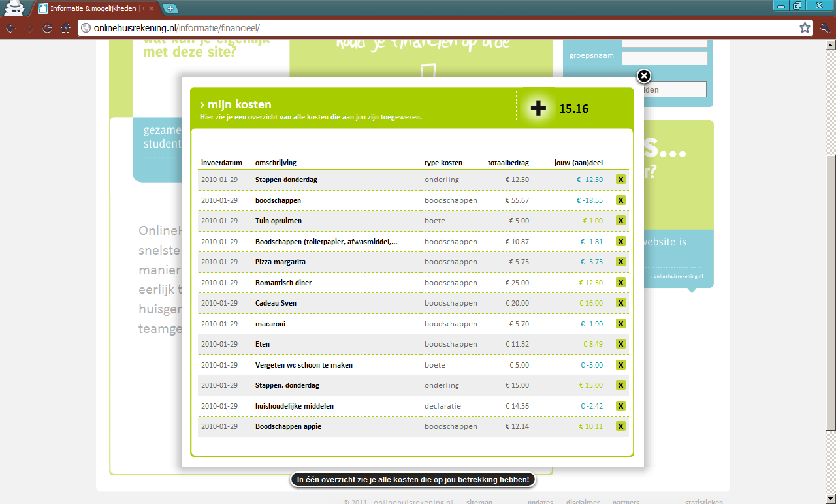Viewport: 836px width, 504px height.
Task: Click the groepsnaam input field
Action: tap(664, 58)
